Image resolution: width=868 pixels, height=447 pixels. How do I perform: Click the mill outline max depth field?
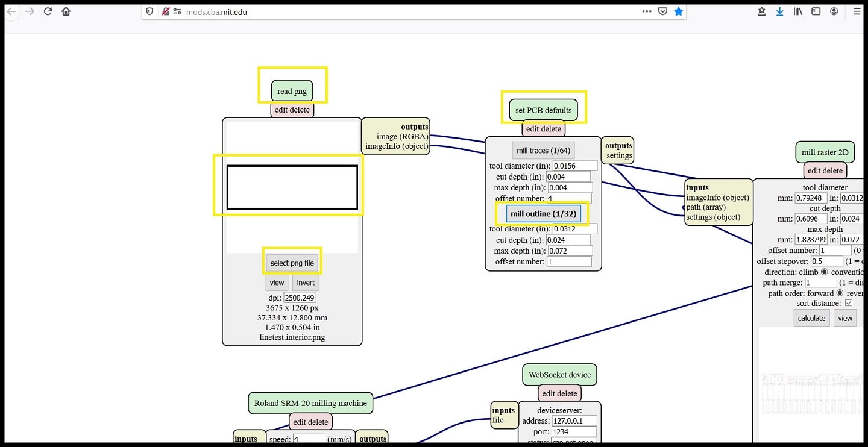point(570,251)
